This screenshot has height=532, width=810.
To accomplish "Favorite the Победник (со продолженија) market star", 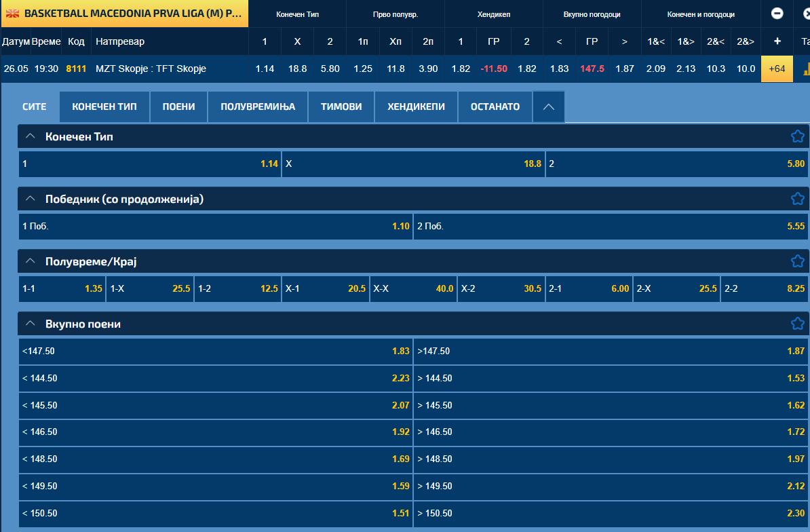I will click(x=797, y=199).
